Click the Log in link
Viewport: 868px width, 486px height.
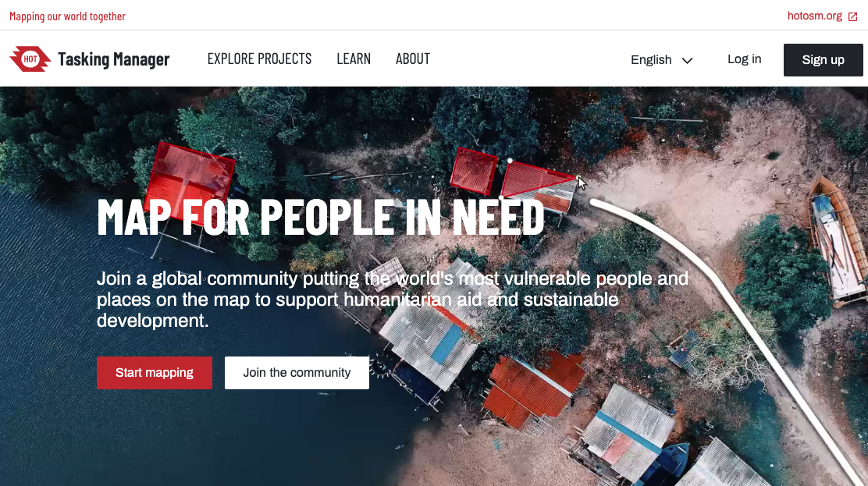[x=744, y=59]
